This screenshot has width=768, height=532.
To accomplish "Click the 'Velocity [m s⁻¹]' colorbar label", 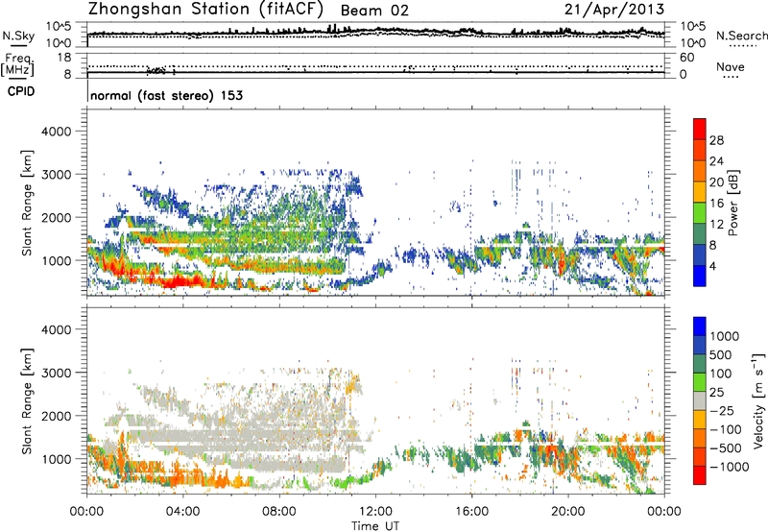I will 758,400.
